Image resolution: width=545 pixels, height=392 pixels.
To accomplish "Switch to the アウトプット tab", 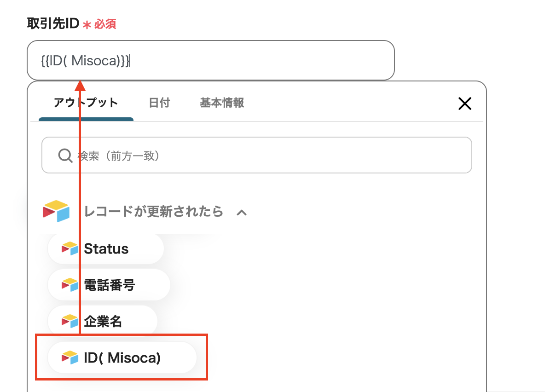I will [86, 103].
